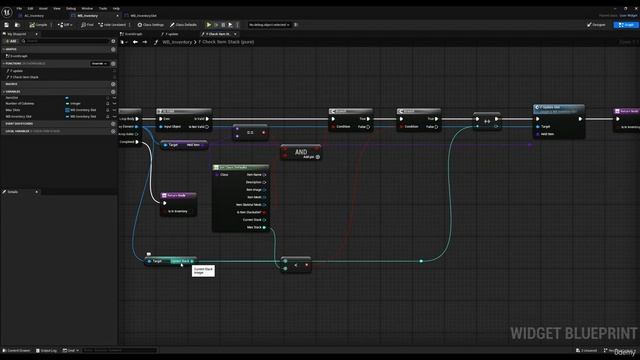Screen dimensions: 640x360
Task: Open the function Override dropdown
Action: pos(100,64)
